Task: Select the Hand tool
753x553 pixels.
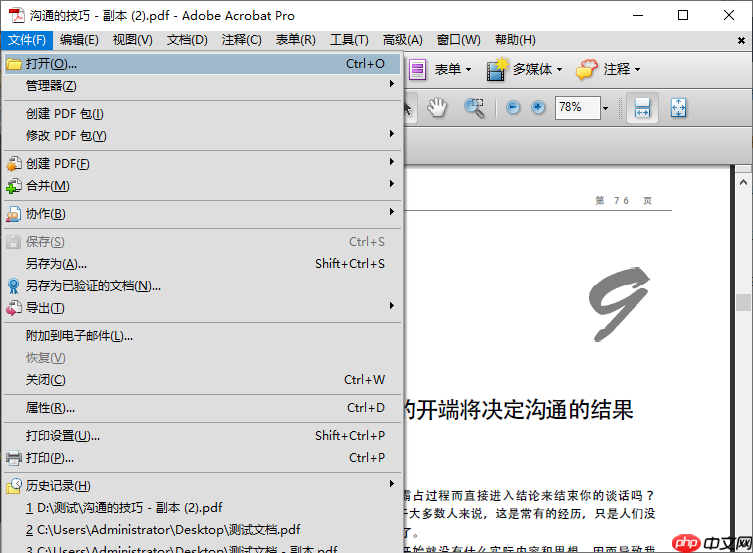Action: pos(437,108)
